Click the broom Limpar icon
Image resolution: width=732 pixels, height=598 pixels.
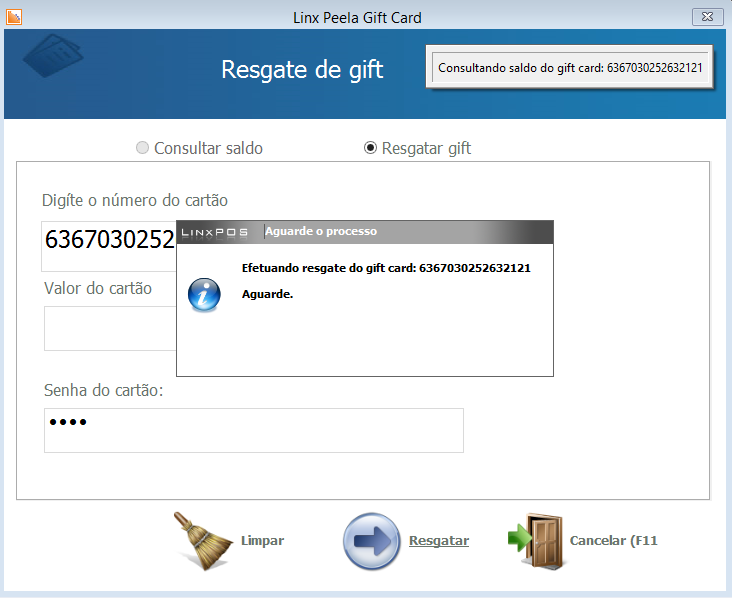[203, 541]
